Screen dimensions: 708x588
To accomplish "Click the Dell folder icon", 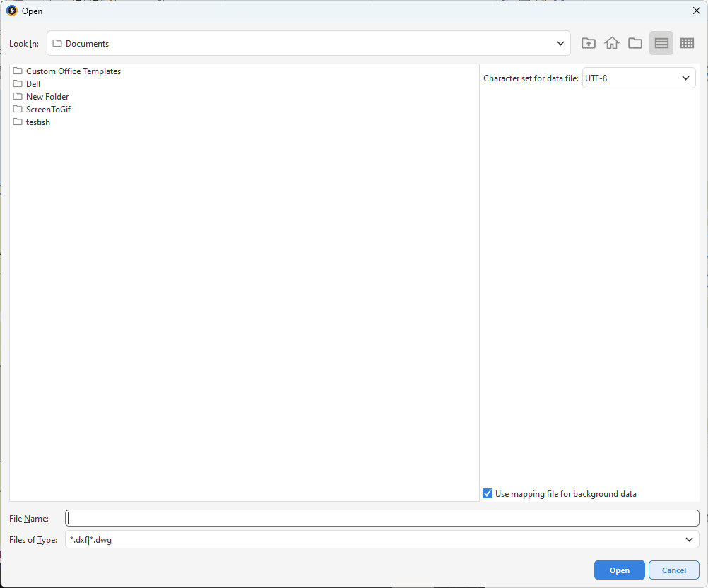I will pos(18,84).
